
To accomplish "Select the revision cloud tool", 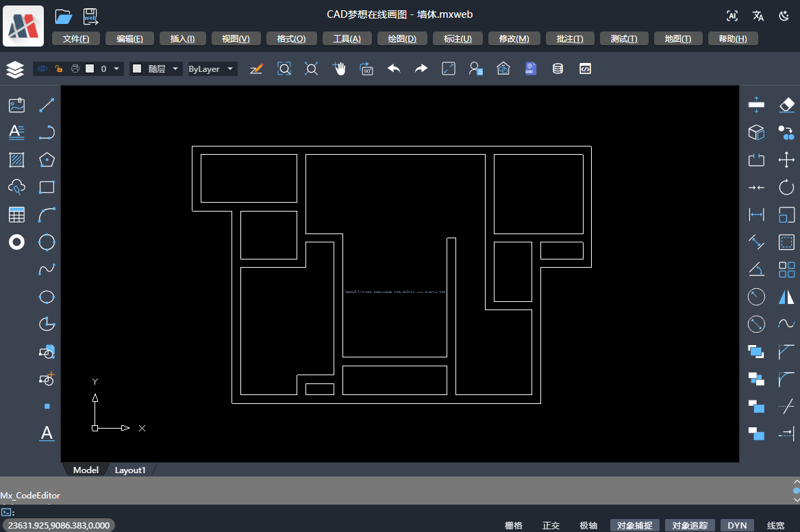I will (17, 187).
